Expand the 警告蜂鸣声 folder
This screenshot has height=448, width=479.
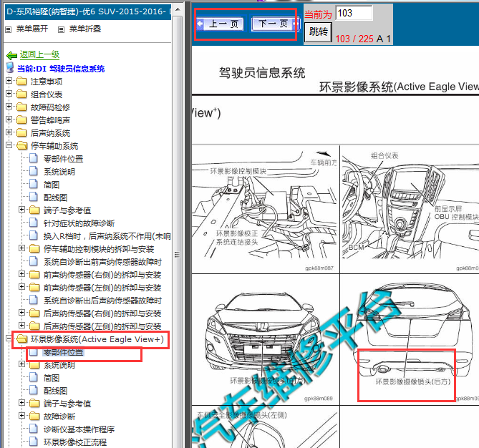[9, 120]
